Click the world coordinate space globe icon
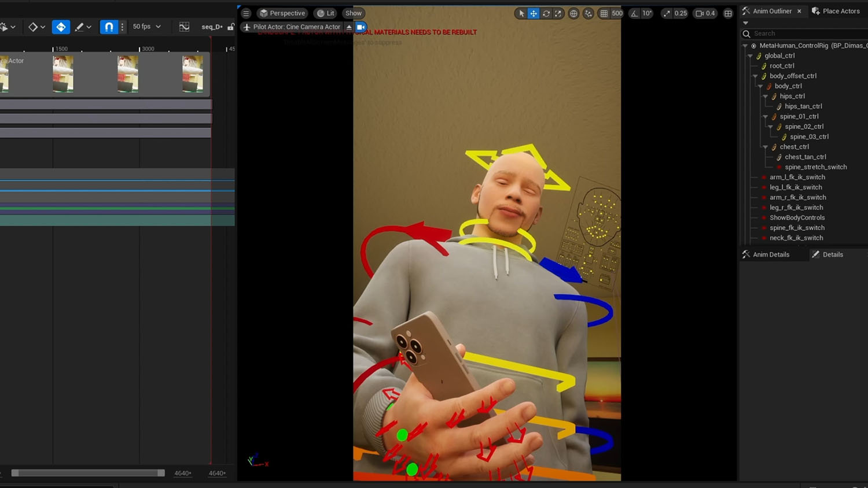The width and height of the screenshot is (868, 488). click(573, 13)
